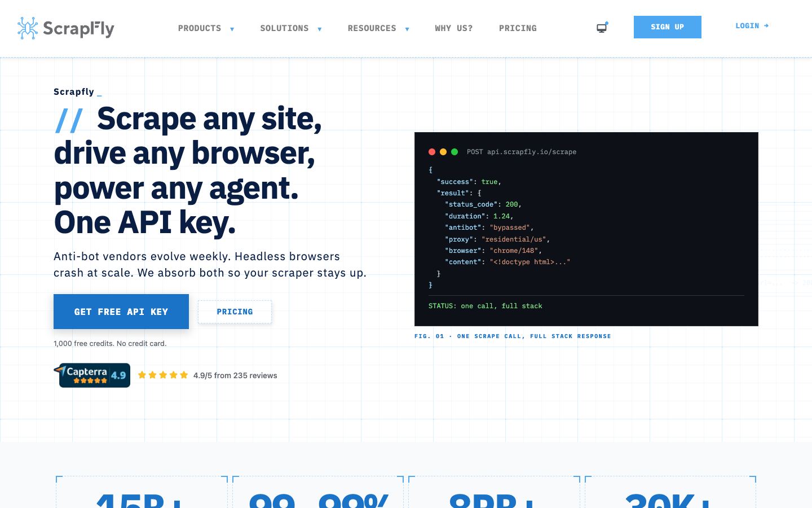This screenshot has height=508, width=812.
Task: Expand the Solutions dropdown arrow
Action: [x=319, y=29]
